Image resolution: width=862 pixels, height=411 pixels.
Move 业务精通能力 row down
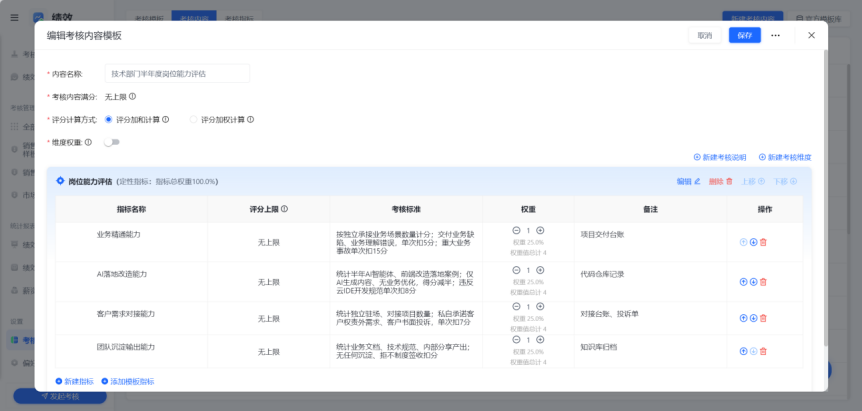[x=753, y=242]
